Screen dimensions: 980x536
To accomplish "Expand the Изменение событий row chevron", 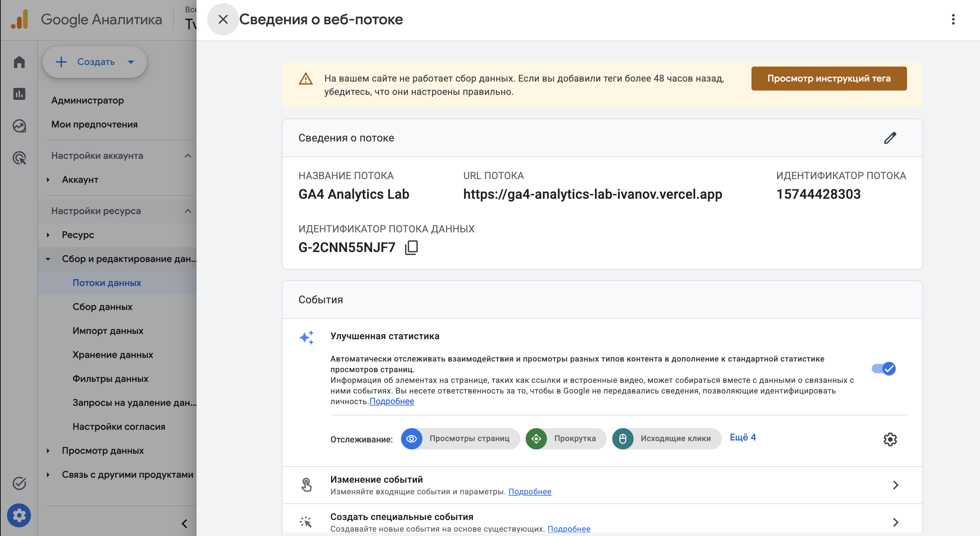I will pyautogui.click(x=895, y=485).
